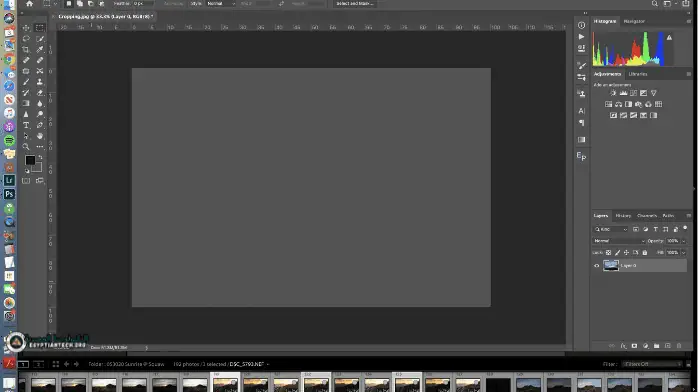Image resolution: width=698 pixels, height=392 pixels.
Task: Select the Lasso tool
Action: click(26, 39)
